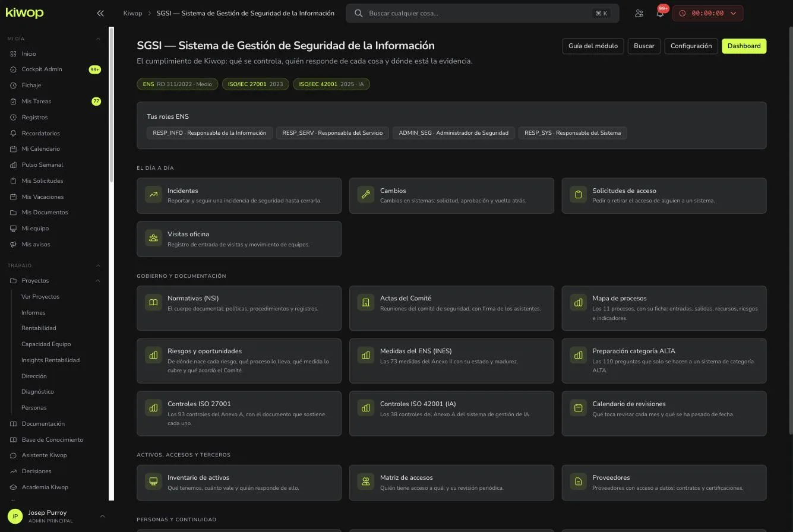Click the Calendario de revisiones icon
This screenshot has height=532, width=793.
[x=578, y=408]
